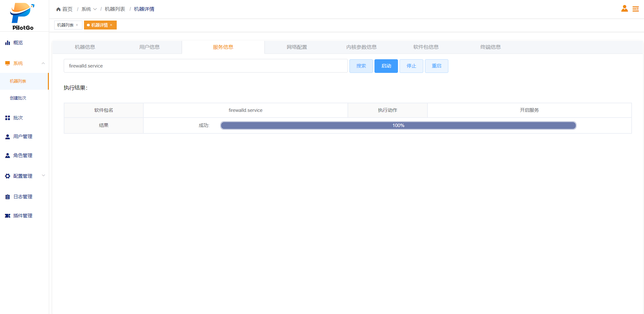644x314 pixels.
Task: Click the user management person icon
Action: (8, 137)
